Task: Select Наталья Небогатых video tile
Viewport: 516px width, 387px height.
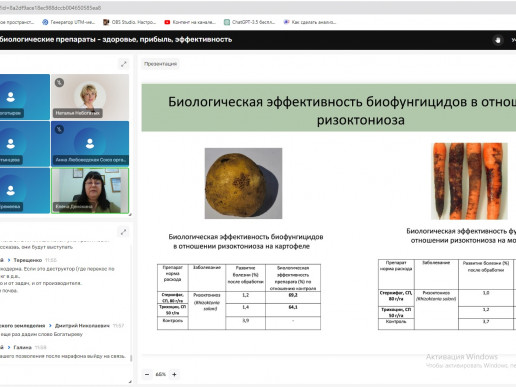Action: point(90,97)
